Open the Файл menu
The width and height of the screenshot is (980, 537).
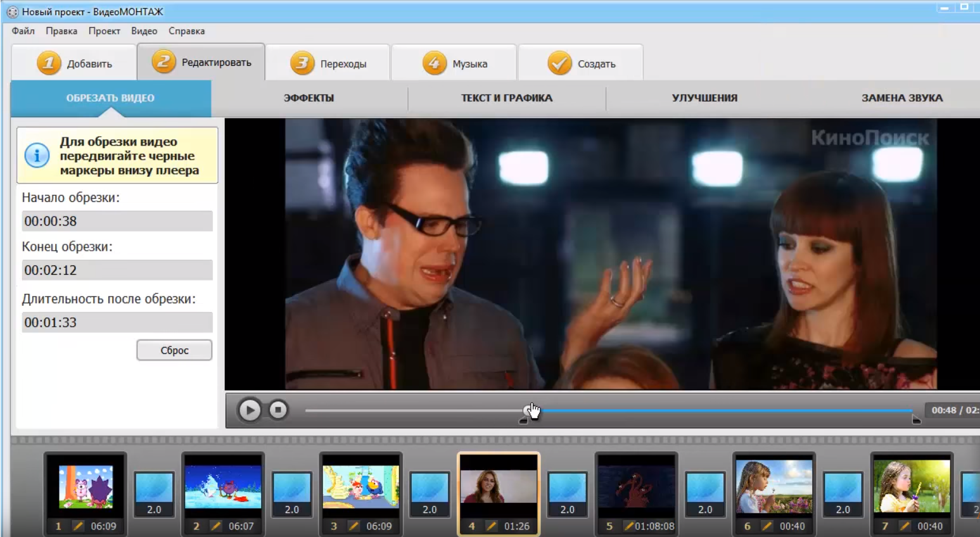click(23, 31)
